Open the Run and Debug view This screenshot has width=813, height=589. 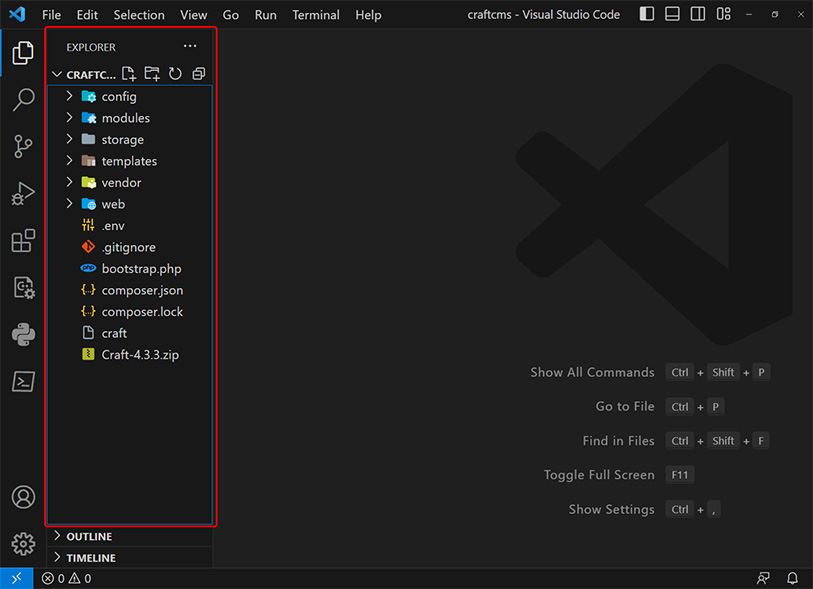coord(23,193)
